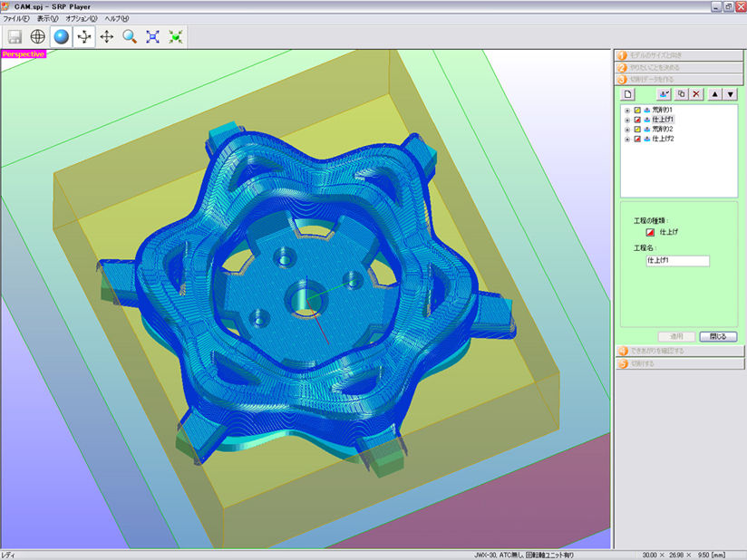Switch to shaded blue sphere rendering
The height and width of the screenshot is (560, 747).
point(62,37)
